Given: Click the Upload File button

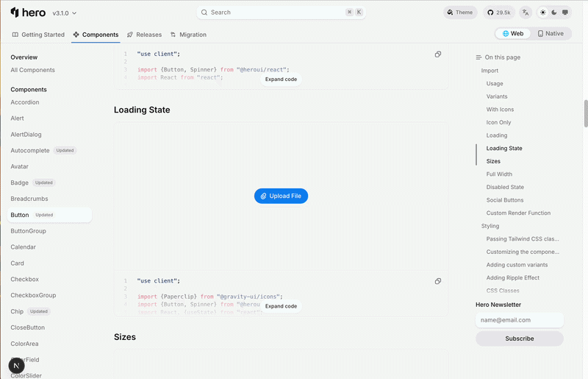Looking at the screenshot, I should [x=281, y=196].
